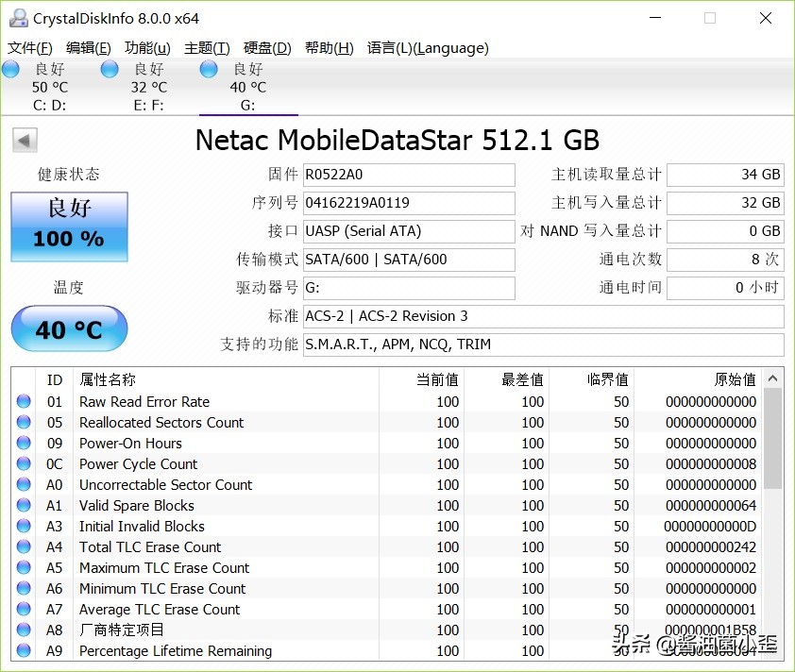
Task: Click status orb for Valid Spare Blocks
Action: 24,505
